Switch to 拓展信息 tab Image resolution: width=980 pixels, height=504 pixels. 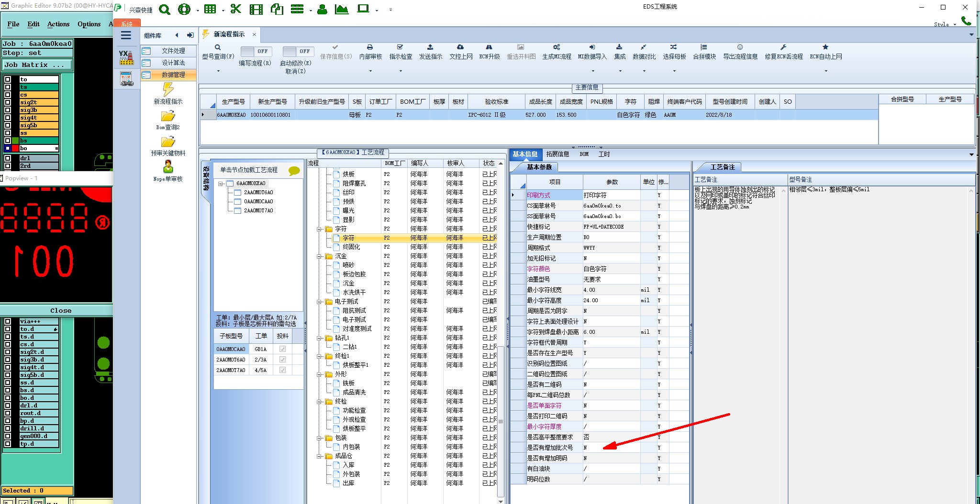(557, 154)
